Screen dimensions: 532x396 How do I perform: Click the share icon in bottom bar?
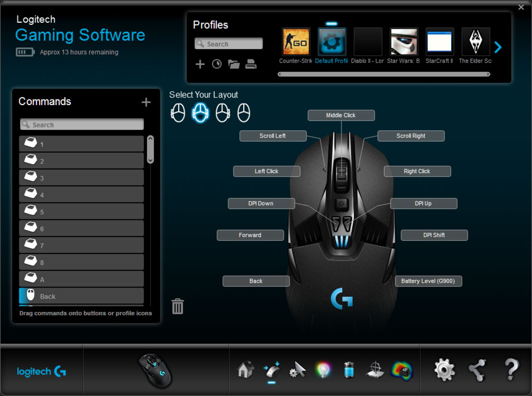tap(477, 370)
